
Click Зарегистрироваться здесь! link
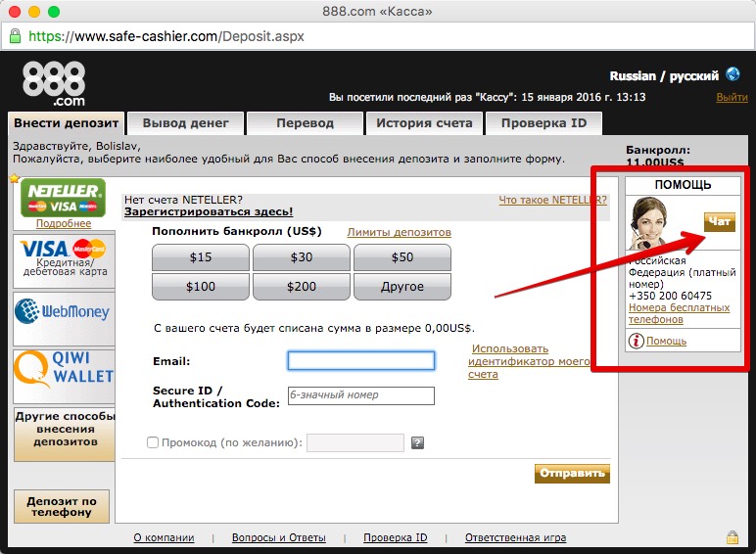209,212
